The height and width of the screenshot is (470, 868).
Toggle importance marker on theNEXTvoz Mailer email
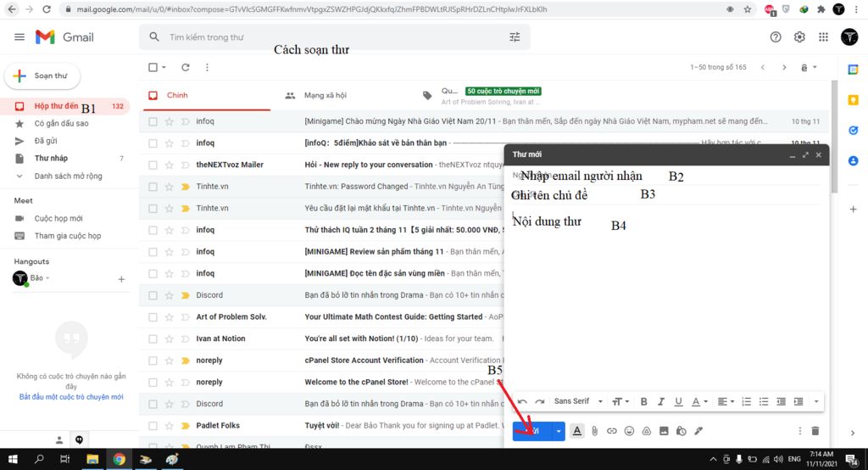[186, 165]
